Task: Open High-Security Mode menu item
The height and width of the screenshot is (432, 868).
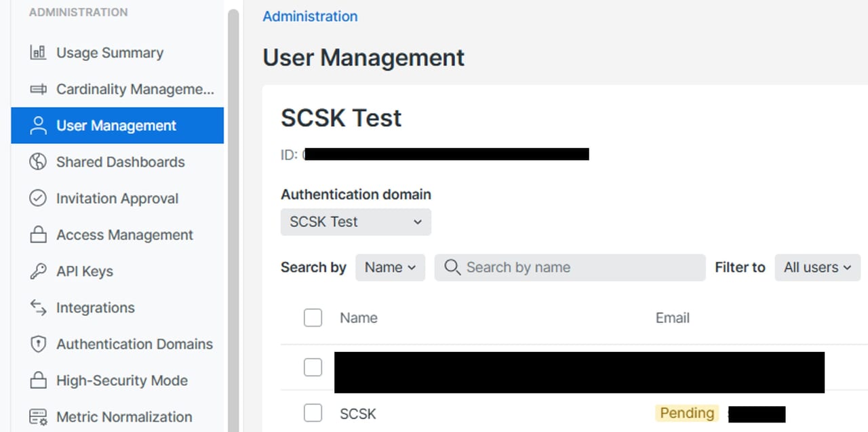Action: [121, 381]
